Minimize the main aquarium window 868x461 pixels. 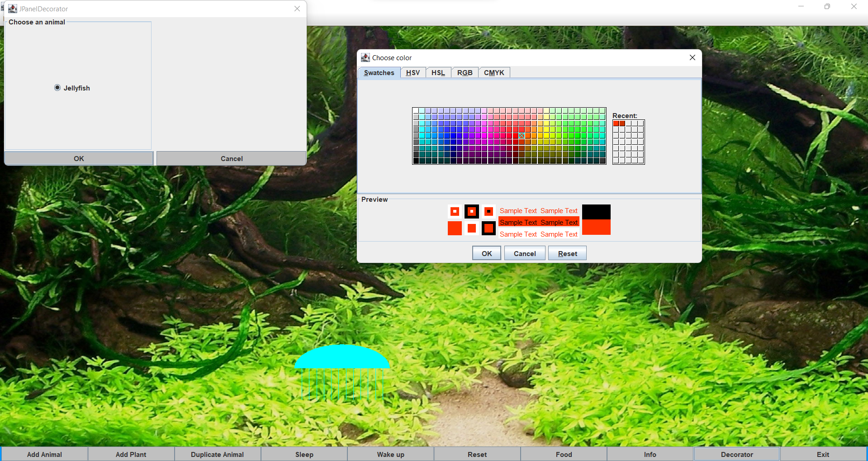tap(801, 6)
